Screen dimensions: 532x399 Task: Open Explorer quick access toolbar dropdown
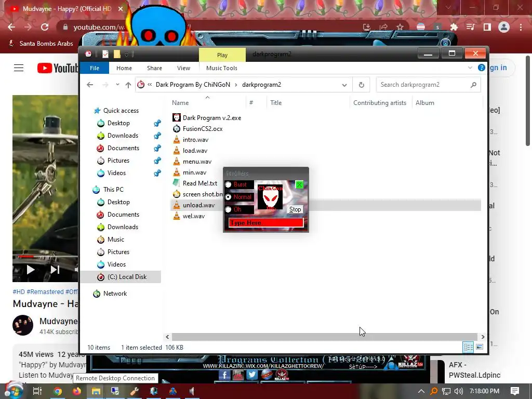[126, 54]
